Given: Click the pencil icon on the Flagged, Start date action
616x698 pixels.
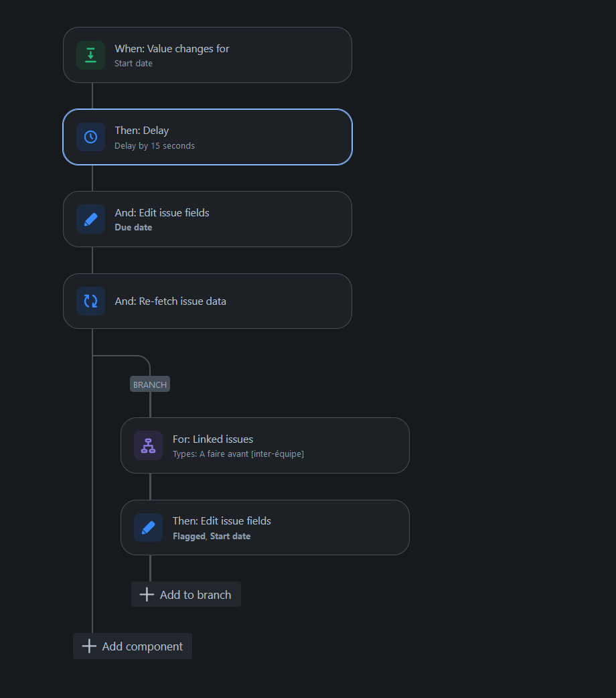Looking at the screenshot, I should [x=148, y=528].
